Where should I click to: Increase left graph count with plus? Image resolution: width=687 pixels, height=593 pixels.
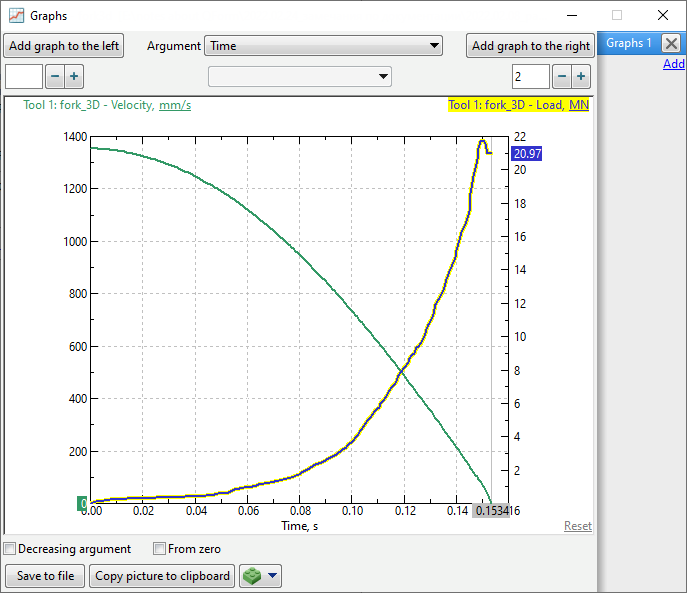click(x=74, y=77)
